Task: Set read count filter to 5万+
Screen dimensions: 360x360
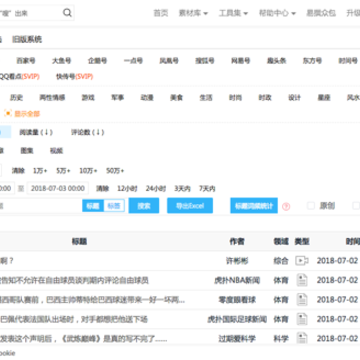Action: click(63, 171)
